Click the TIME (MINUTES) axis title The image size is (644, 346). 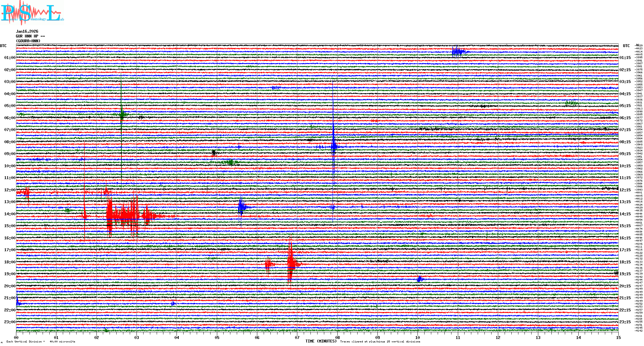click(x=321, y=341)
